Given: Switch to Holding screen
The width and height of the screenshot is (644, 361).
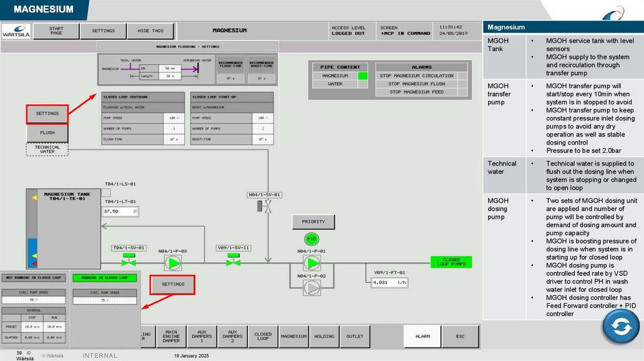Looking at the screenshot, I should 324,336.
